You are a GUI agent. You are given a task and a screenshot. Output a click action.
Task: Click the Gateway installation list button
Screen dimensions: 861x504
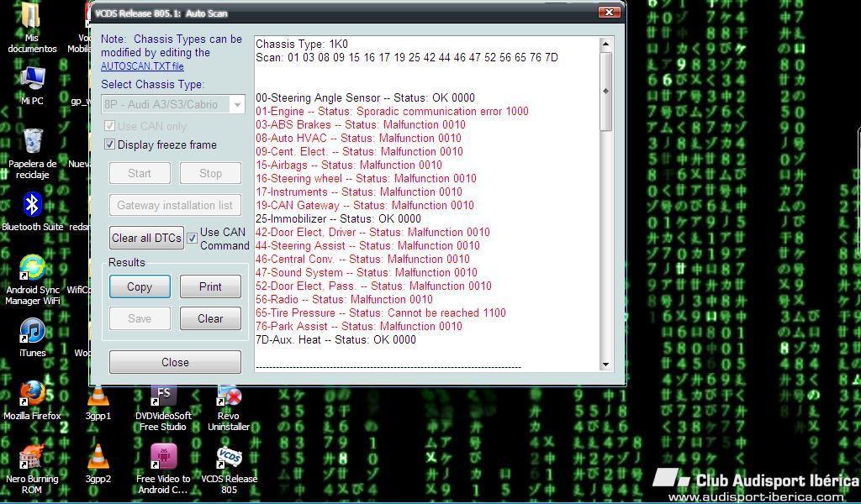click(175, 205)
